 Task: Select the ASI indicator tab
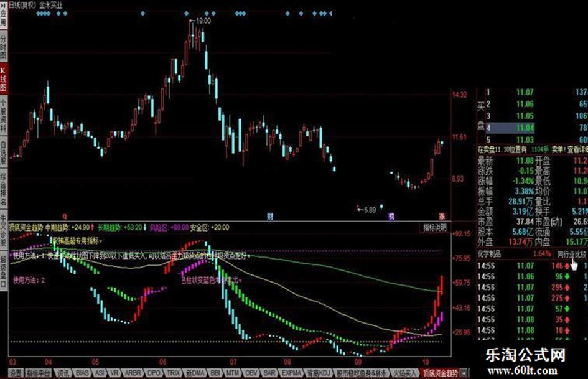(100, 373)
